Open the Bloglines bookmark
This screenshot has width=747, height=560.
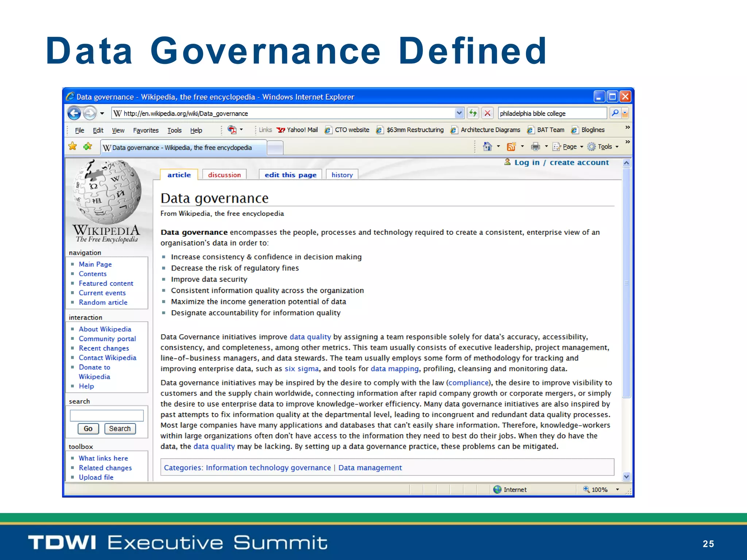tap(588, 130)
